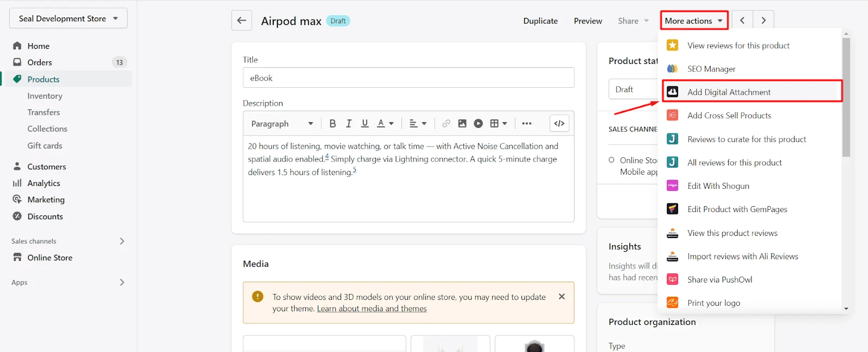
Task: Open the Paragraph style dropdown
Action: (282, 124)
